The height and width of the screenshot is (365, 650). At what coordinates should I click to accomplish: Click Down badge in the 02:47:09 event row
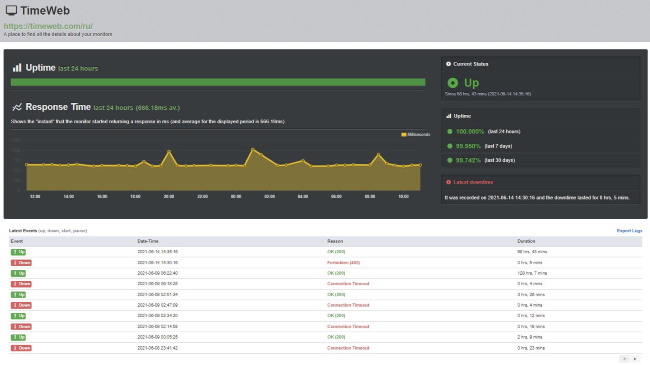pyautogui.click(x=21, y=305)
